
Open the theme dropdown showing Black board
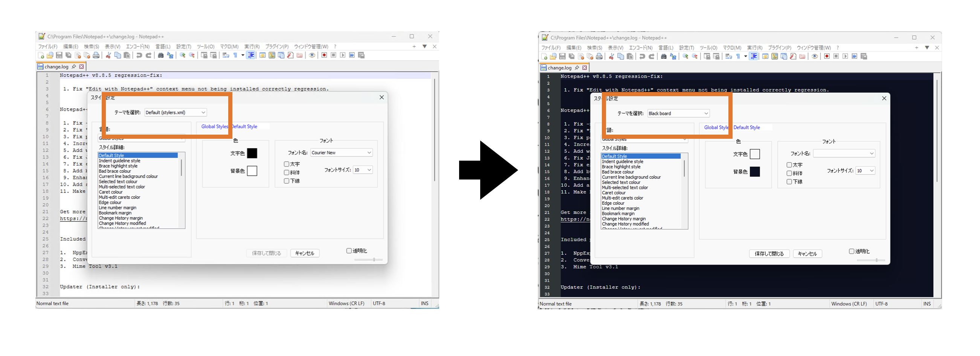pyautogui.click(x=678, y=114)
